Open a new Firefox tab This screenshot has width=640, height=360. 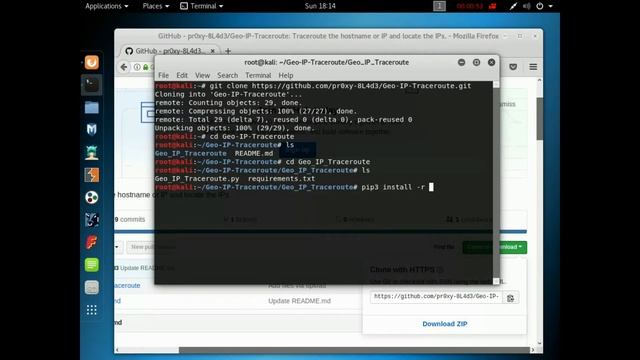coord(228,51)
